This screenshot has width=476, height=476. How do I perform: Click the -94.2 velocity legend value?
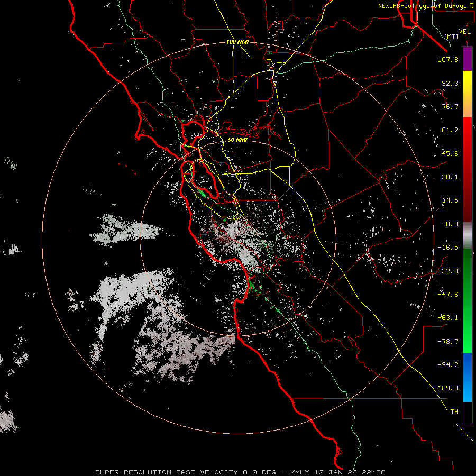coord(448,364)
